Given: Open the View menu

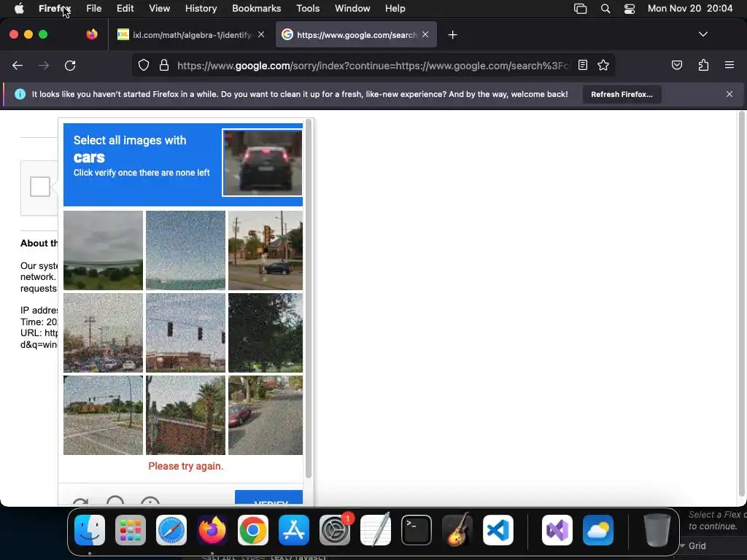Looking at the screenshot, I should coord(159,8).
